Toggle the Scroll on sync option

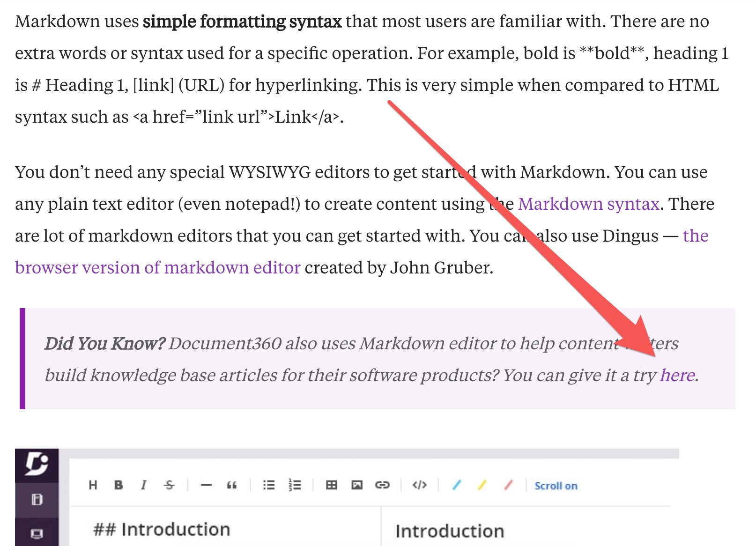tap(556, 486)
